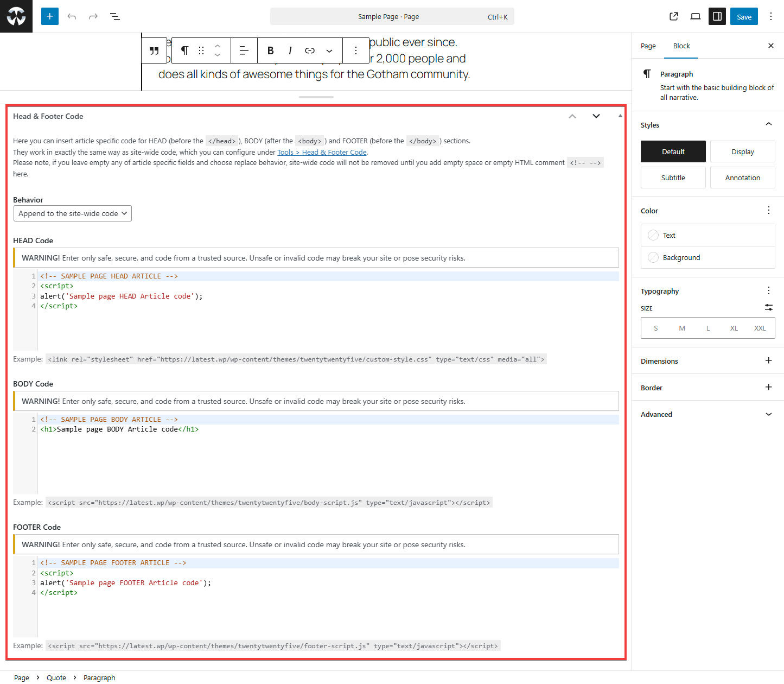This screenshot has width=784, height=684.
Task: Open the block inserter plus button
Action: [x=49, y=16]
